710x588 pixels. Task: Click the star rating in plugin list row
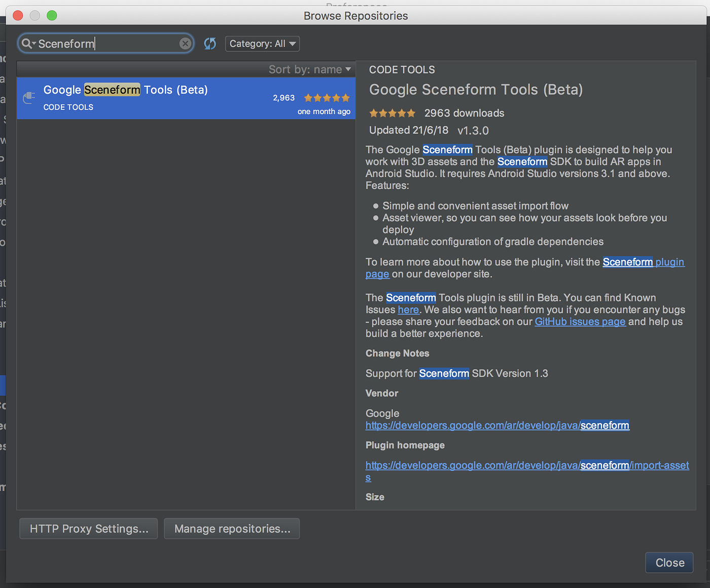pos(327,98)
